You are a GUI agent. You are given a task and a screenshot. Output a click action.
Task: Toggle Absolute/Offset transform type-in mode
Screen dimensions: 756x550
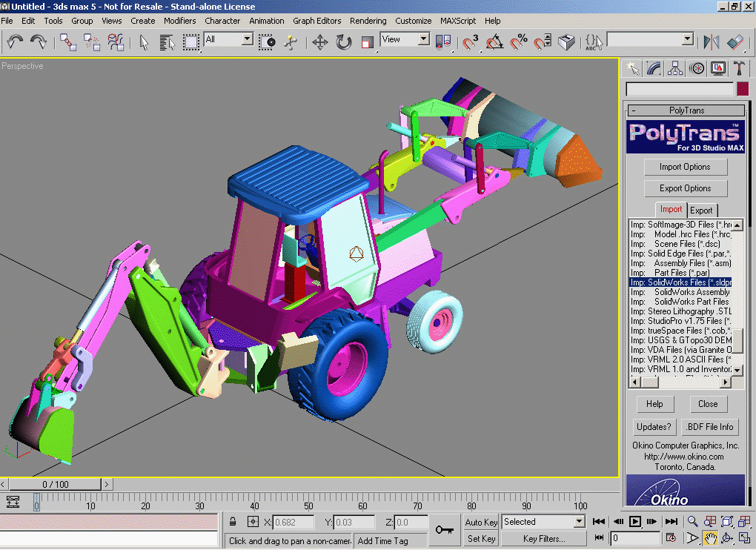pyautogui.click(x=253, y=522)
